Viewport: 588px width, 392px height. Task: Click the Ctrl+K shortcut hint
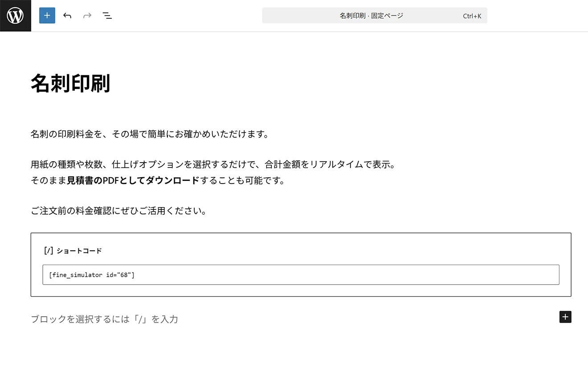tap(472, 16)
